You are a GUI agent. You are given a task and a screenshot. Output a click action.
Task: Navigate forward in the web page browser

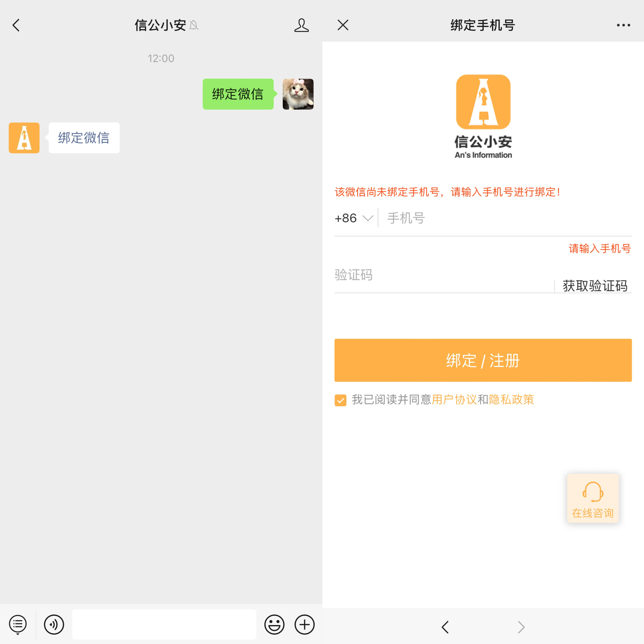(x=521, y=627)
